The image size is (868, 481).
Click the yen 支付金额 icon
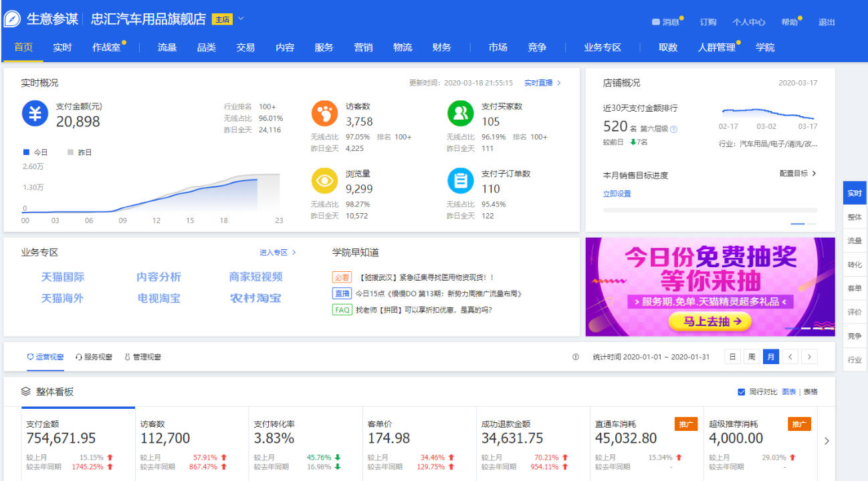click(x=35, y=114)
